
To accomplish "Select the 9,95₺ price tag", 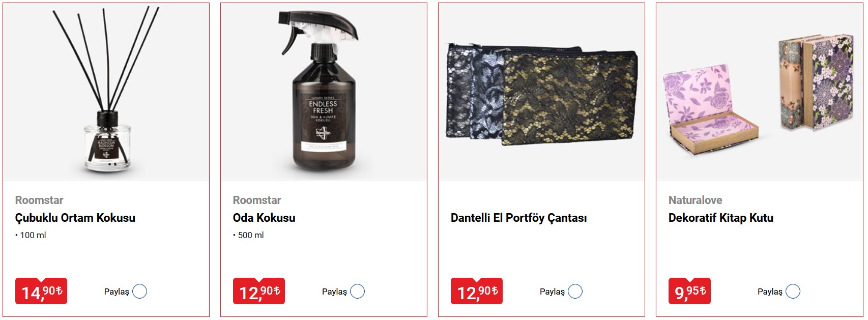I will (689, 291).
